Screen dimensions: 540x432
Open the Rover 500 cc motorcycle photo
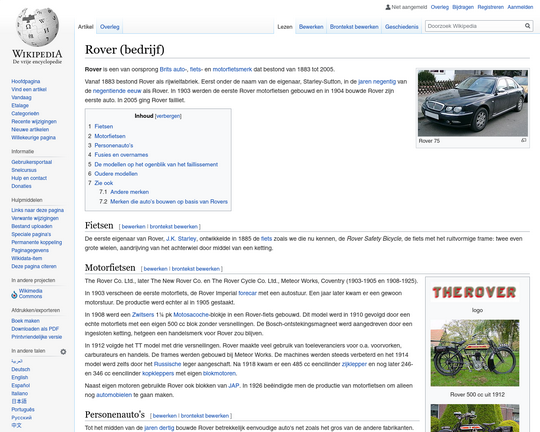475,353
